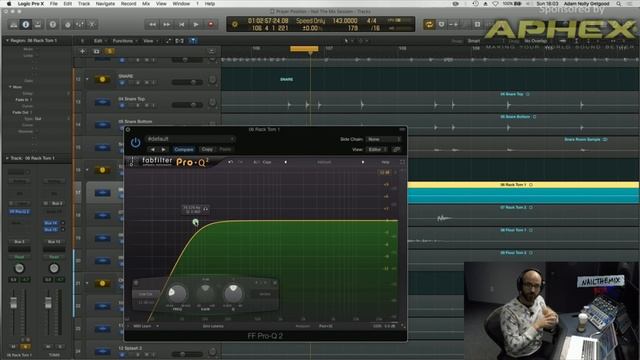Click the tuner icon left of LCD display
The height and width of the screenshot is (360, 640).
point(234,24)
